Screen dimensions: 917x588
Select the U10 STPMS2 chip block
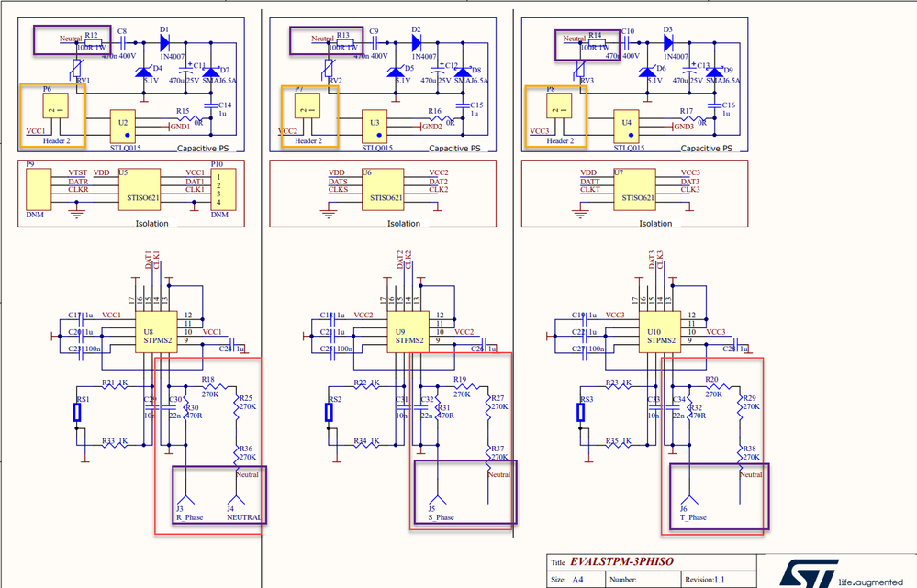pyautogui.click(x=660, y=332)
